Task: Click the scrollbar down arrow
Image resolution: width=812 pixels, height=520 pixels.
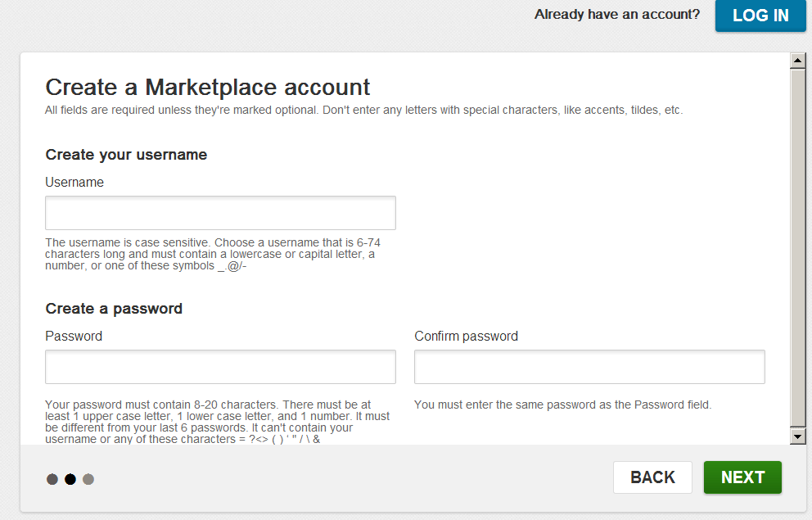Action: tap(798, 437)
